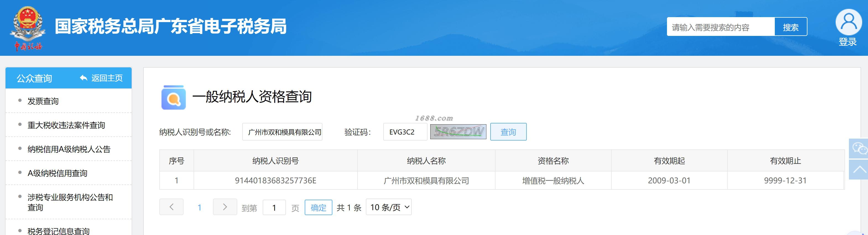Click the 序号 column header
This screenshot has height=235, width=868.
pos(176,161)
